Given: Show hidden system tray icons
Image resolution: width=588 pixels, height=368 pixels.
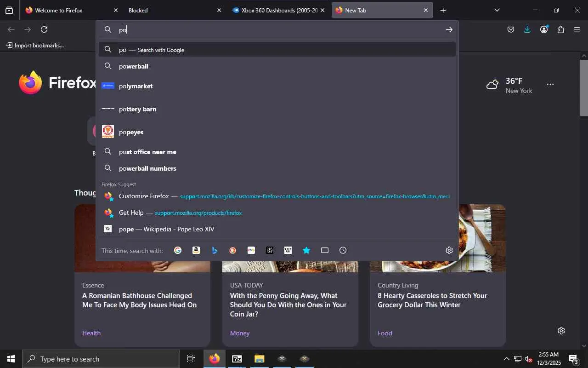Looking at the screenshot, I should point(506,359).
